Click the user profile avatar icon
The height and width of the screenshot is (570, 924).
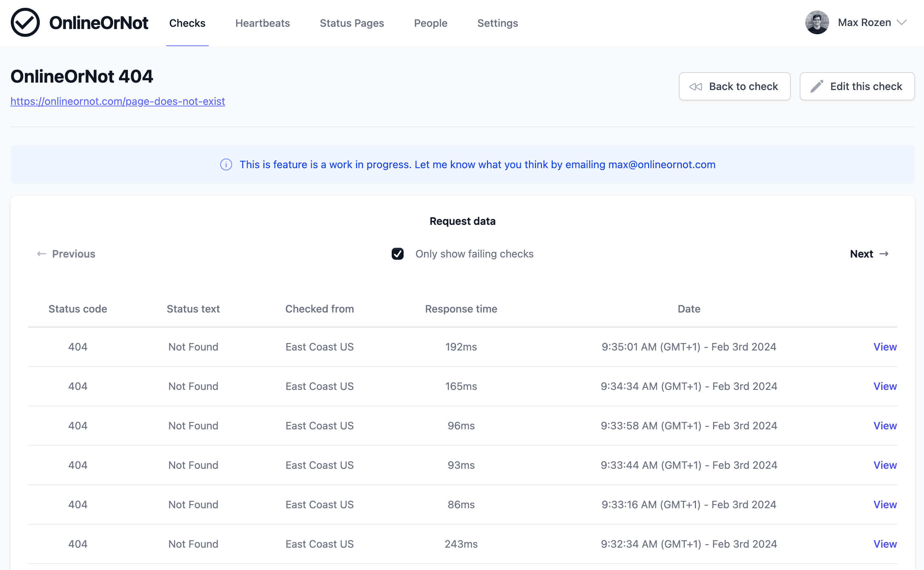[816, 22]
